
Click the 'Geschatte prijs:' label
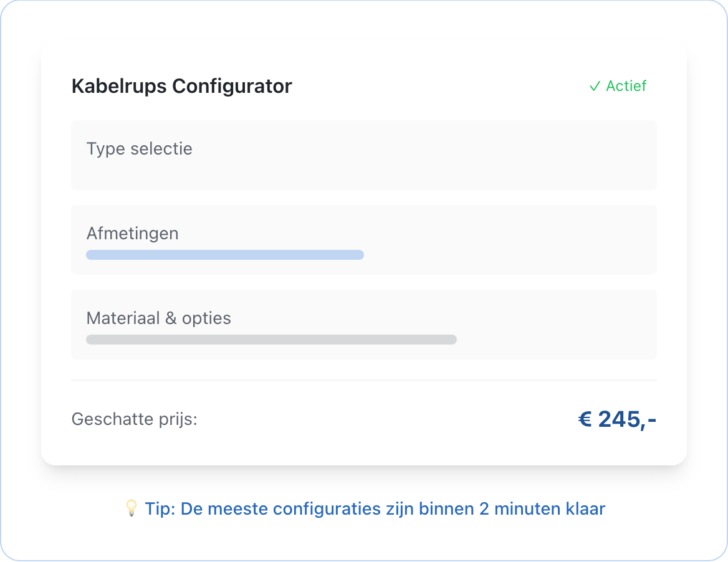134,419
